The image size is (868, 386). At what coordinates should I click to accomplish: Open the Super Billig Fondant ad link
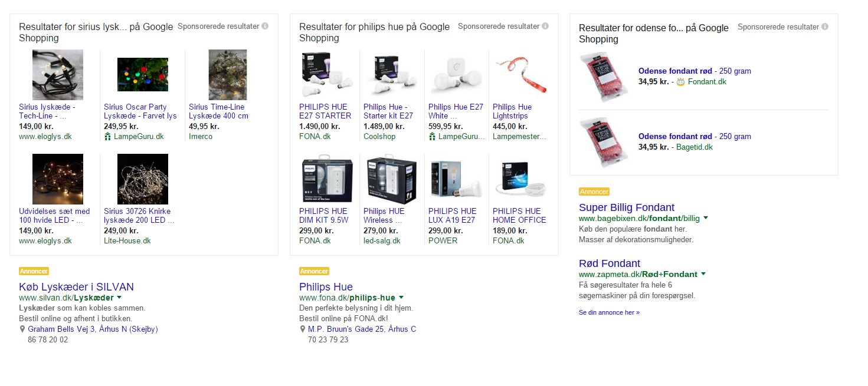click(x=626, y=207)
